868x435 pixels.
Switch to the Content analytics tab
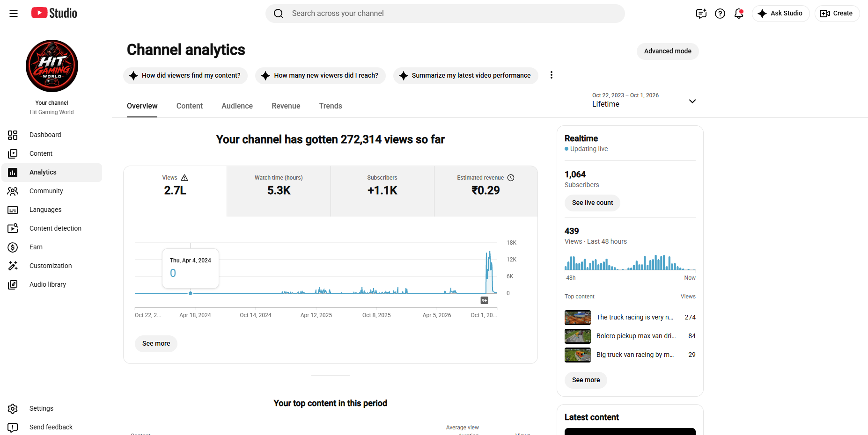coord(190,106)
